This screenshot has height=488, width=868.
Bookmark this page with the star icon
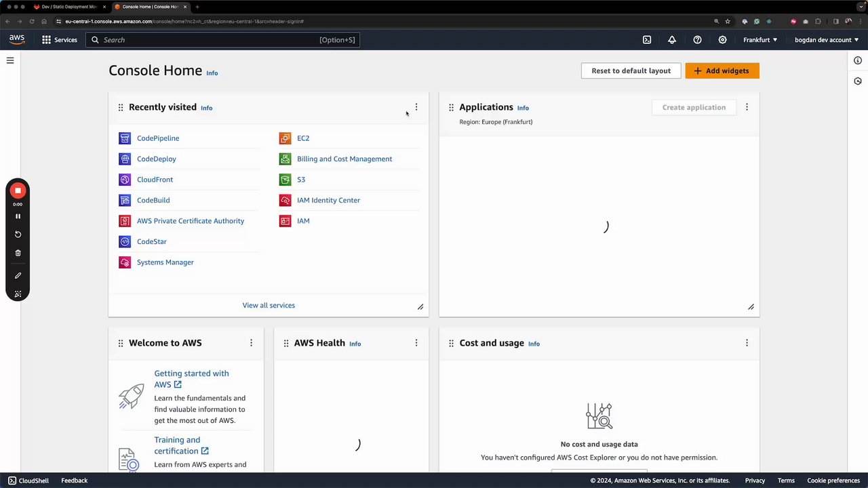point(728,21)
